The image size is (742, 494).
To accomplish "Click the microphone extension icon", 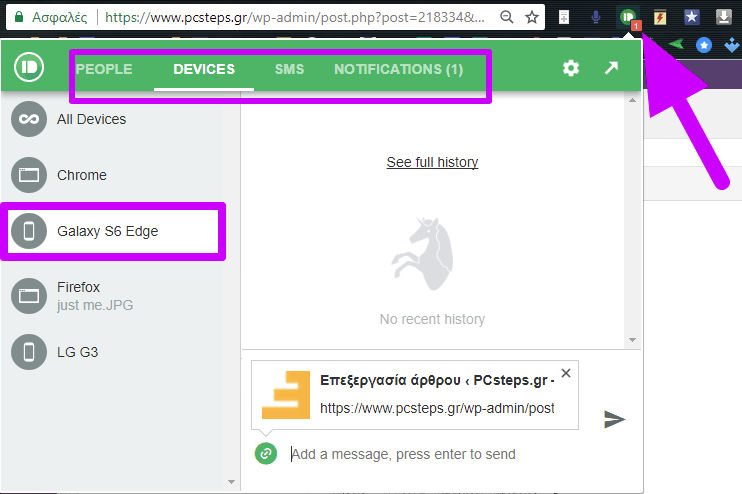I will click(596, 18).
